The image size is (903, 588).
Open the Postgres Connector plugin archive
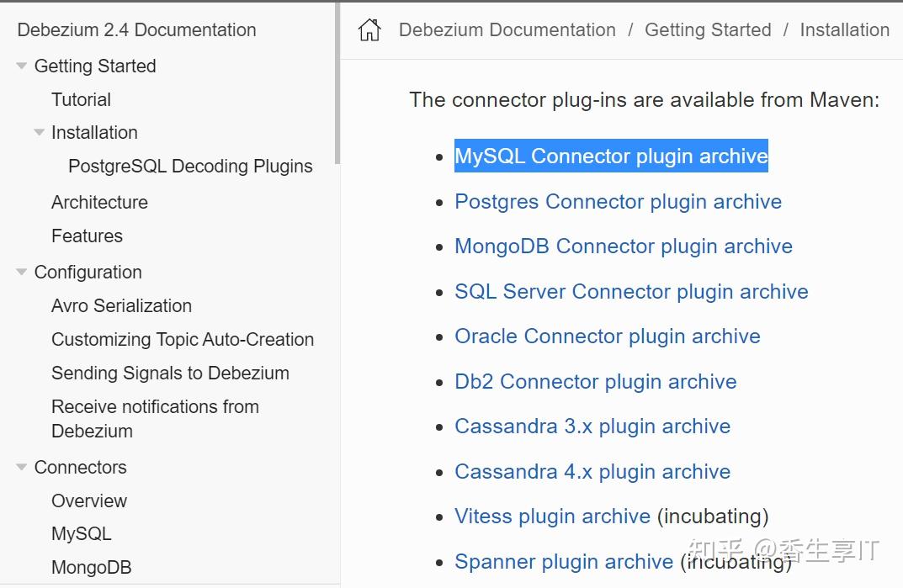618,202
